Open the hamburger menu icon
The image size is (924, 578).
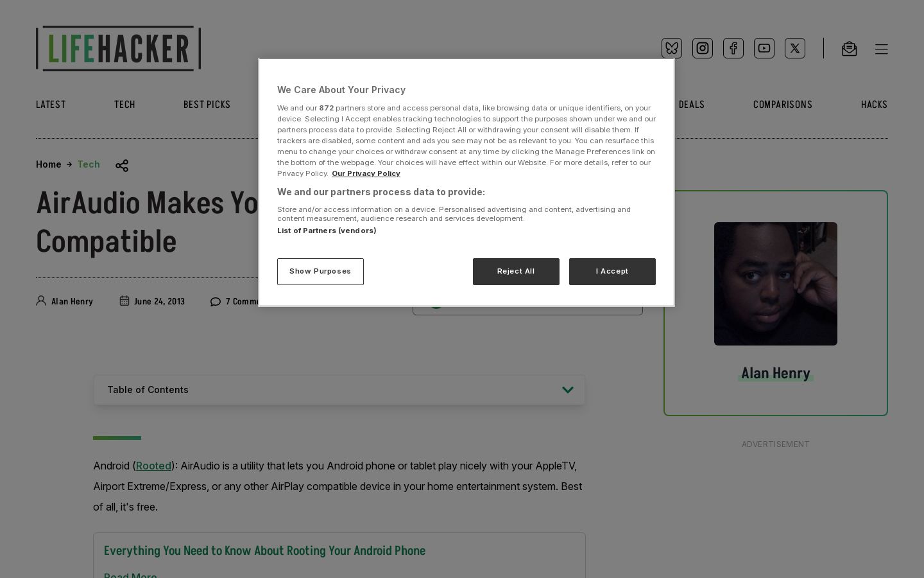tap(882, 49)
